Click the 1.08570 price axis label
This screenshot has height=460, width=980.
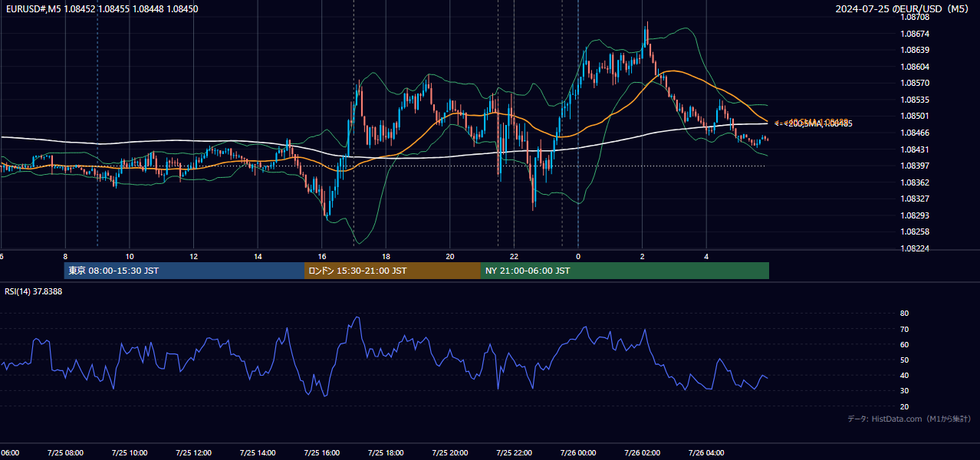(x=915, y=83)
